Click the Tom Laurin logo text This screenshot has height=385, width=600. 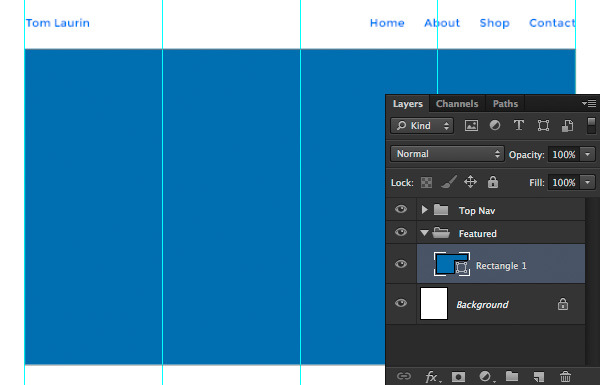click(58, 23)
